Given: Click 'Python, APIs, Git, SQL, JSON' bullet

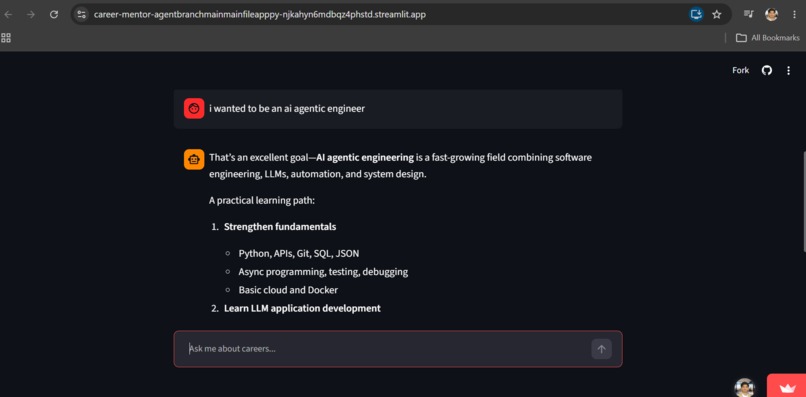Looking at the screenshot, I should [x=299, y=254].
